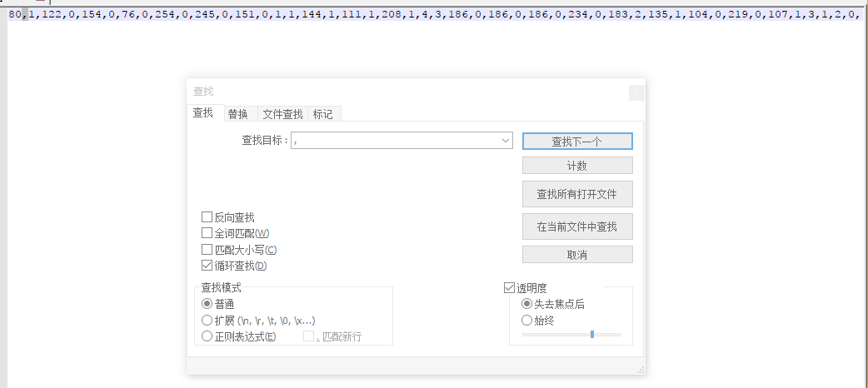Uncheck the 循环查找 checkbox

pos(207,266)
